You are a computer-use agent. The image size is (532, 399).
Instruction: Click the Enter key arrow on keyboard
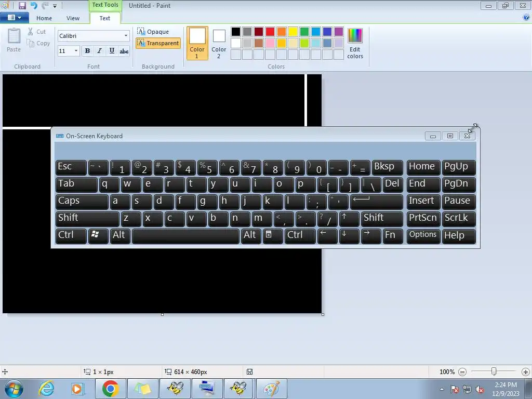[x=377, y=202]
